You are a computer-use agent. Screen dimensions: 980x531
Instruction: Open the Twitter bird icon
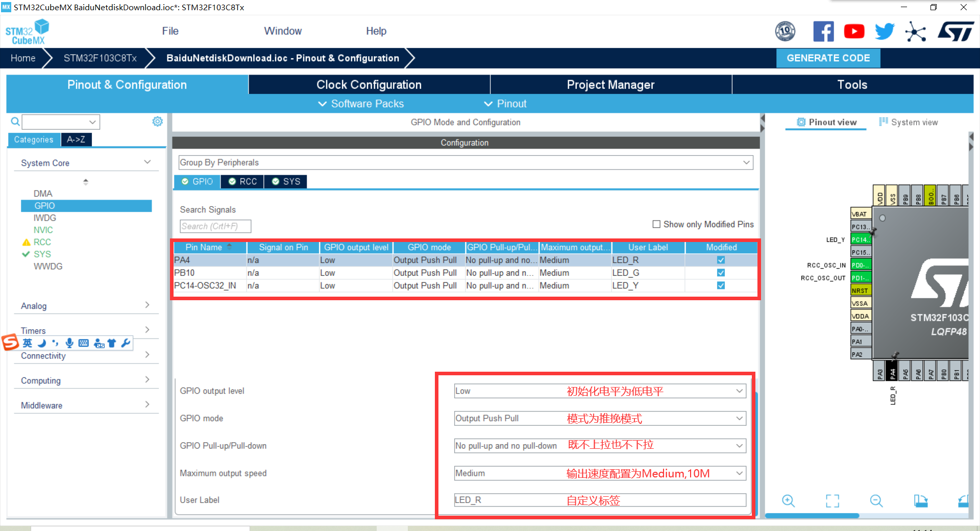[x=885, y=32]
